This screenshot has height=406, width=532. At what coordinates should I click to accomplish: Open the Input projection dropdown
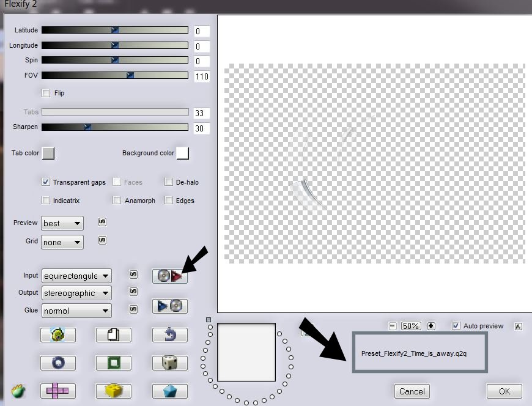click(76, 276)
